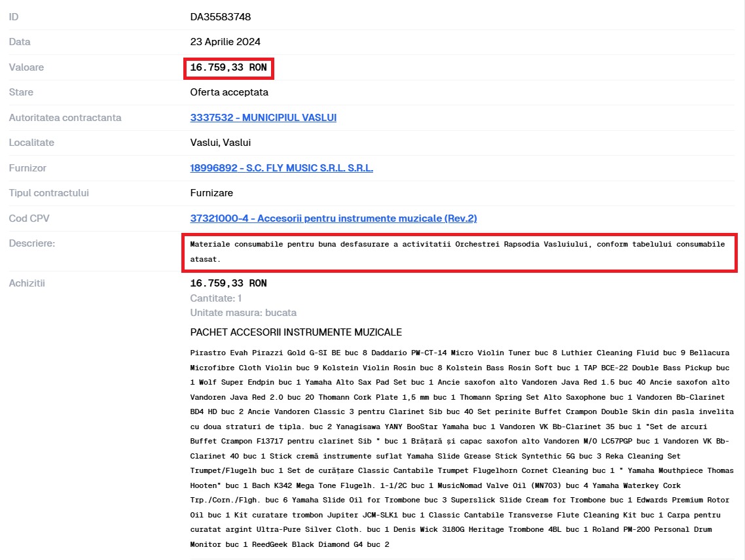Open the 3337532 - MUNICIPIUL VASLUI authority link
This screenshot has height=560, width=745.
[x=263, y=117]
